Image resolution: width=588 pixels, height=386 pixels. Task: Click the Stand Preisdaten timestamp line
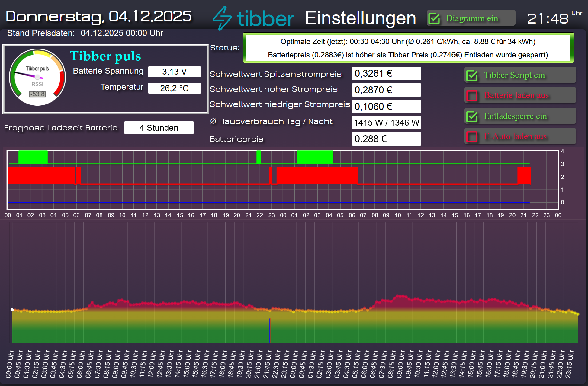85,33
